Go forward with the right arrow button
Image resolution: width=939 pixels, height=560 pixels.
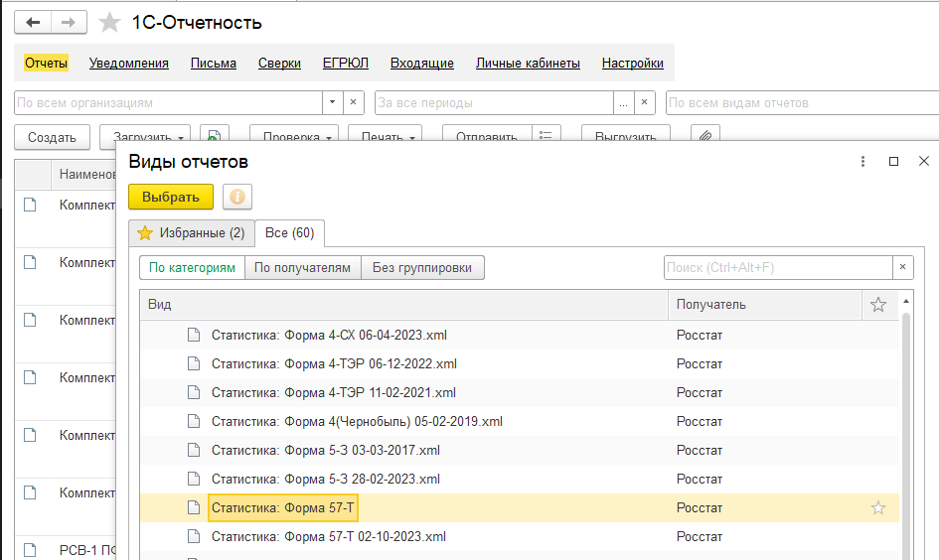[69, 23]
